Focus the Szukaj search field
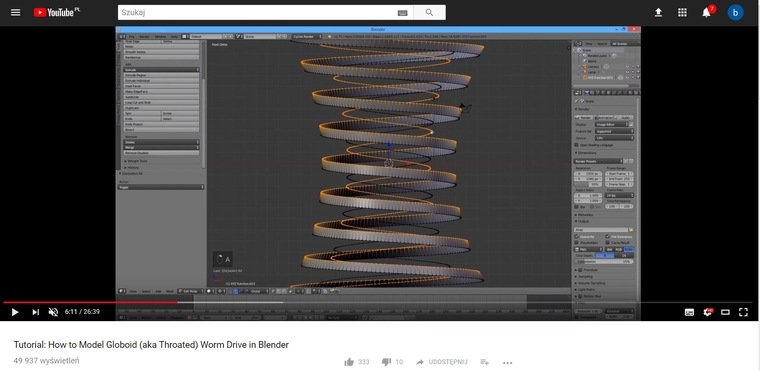This screenshot has width=760, height=371. pos(266,13)
